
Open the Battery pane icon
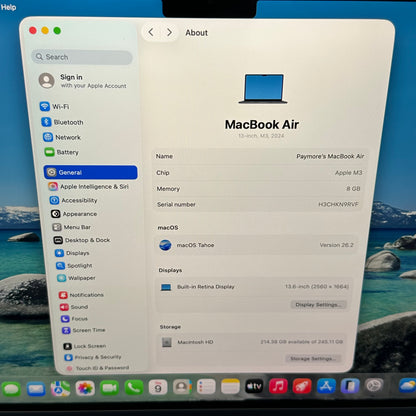pos(49,152)
